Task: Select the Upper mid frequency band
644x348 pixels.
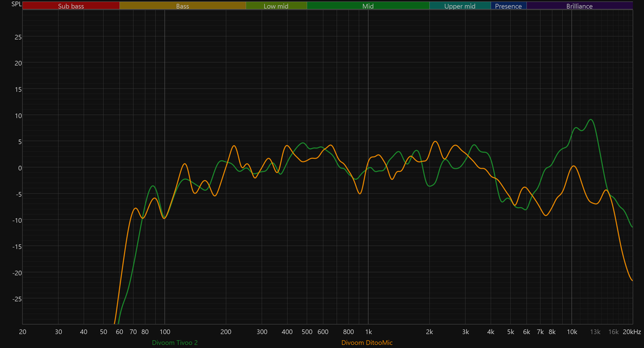Action: click(460, 6)
